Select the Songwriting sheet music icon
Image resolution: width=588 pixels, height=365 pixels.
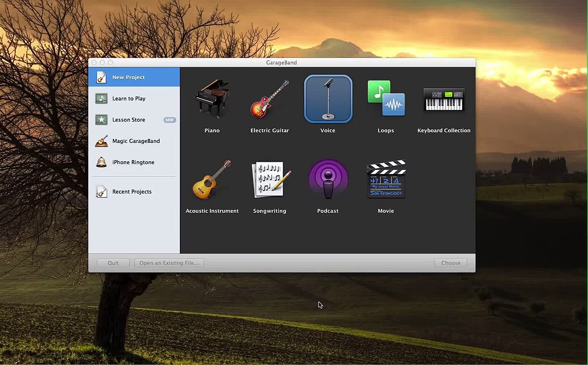[x=271, y=179]
